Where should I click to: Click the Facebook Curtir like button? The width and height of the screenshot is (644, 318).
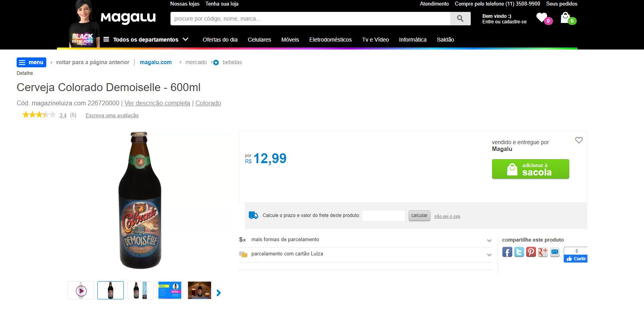(576, 259)
